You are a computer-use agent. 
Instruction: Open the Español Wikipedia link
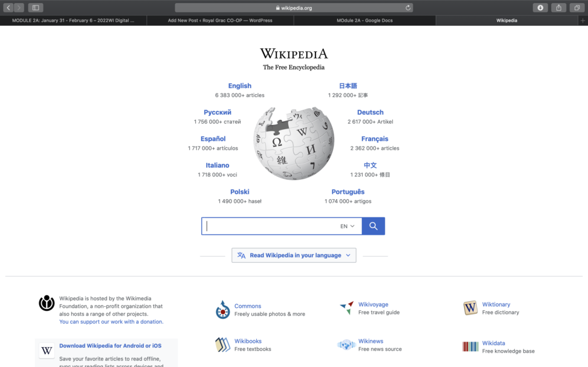point(213,139)
